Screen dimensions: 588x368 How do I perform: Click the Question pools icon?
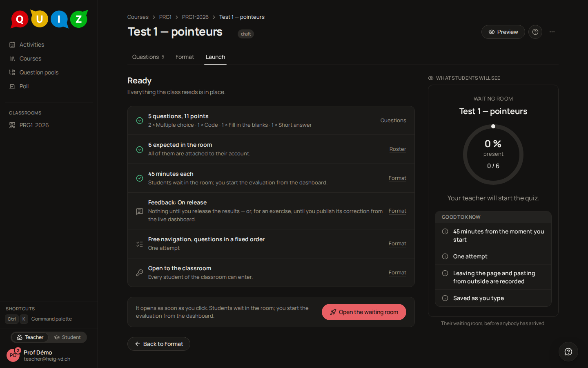pyautogui.click(x=12, y=72)
